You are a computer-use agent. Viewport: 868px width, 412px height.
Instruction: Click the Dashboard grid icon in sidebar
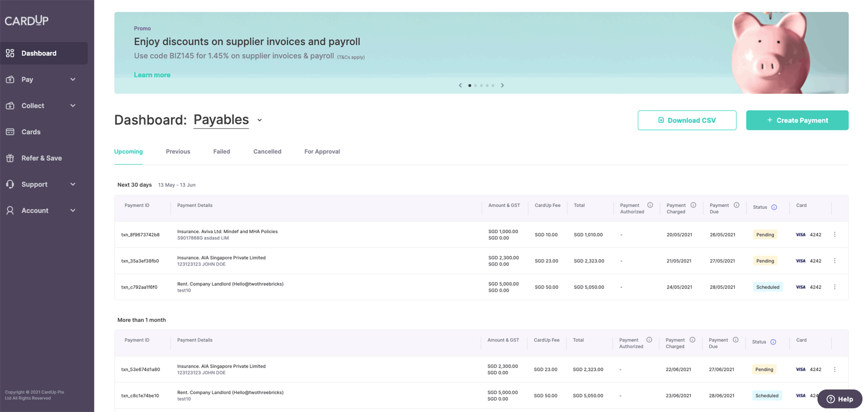[x=10, y=53]
